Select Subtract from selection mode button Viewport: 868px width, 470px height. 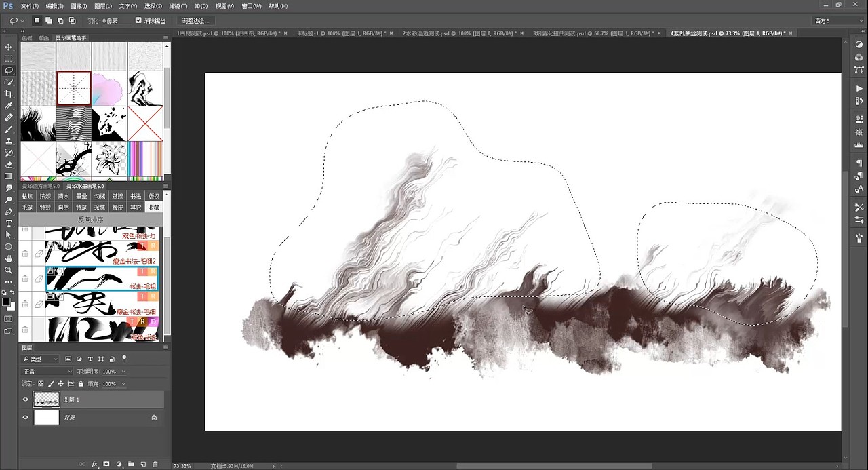pos(61,20)
